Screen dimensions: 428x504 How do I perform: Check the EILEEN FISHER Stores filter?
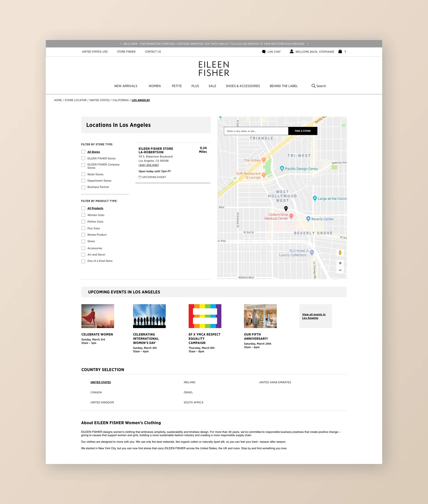[83, 158]
